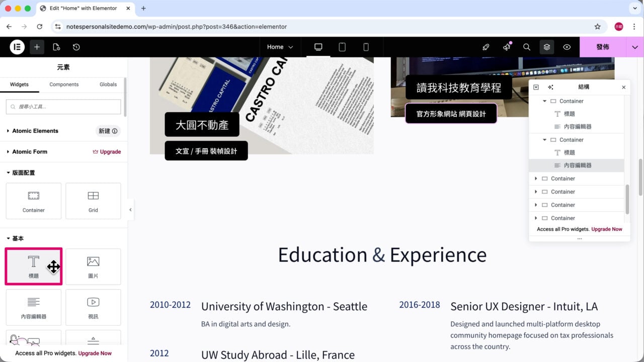Click the preview changes eye icon
The width and height of the screenshot is (644, 362).
[x=567, y=47]
